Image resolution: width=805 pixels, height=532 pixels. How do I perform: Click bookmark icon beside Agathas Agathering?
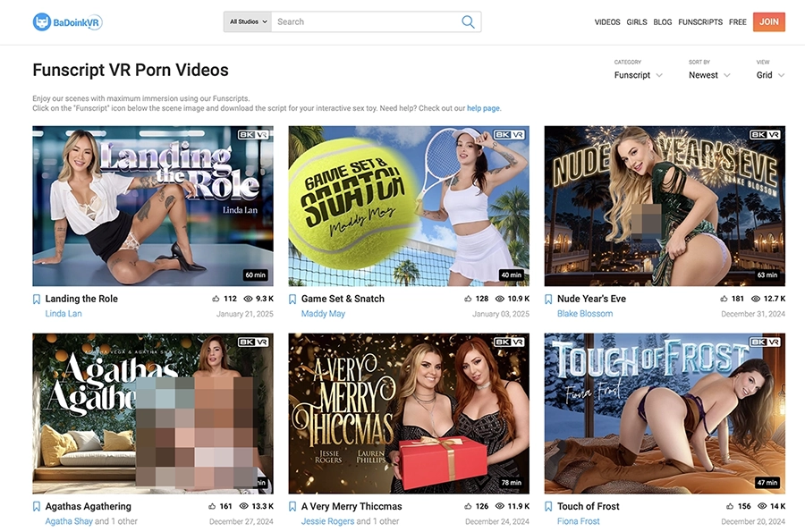click(37, 507)
